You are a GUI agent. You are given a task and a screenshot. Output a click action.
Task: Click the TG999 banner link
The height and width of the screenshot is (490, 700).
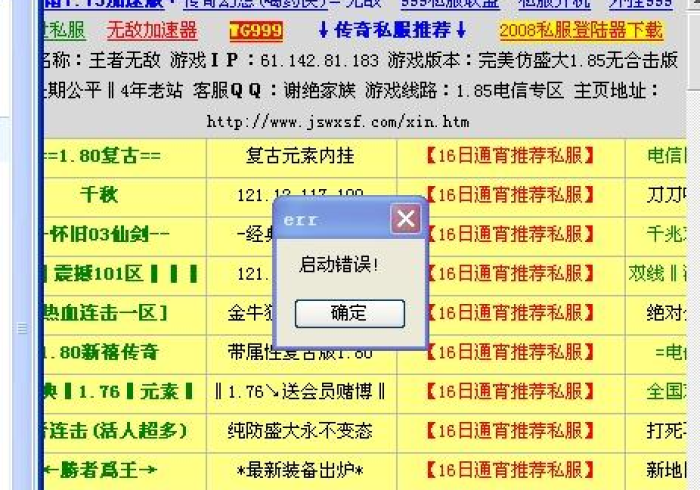pyautogui.click(x=256, y=31)
